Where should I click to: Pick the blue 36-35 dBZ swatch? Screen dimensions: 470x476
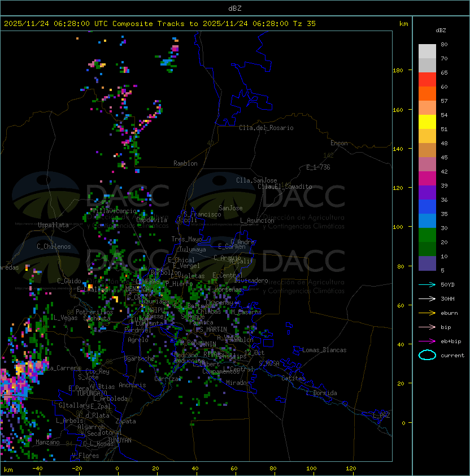pyautogui.click(x=427, y=207)
